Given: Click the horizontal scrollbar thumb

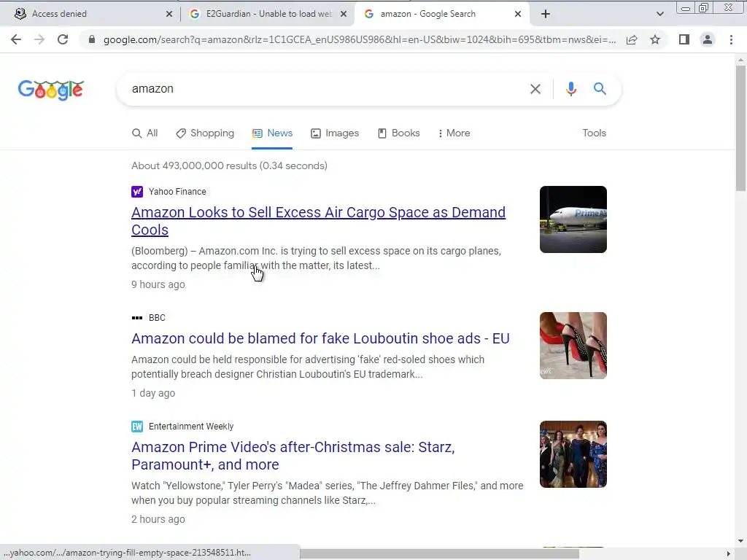Looking at the screenshot, I should (439, 554).
